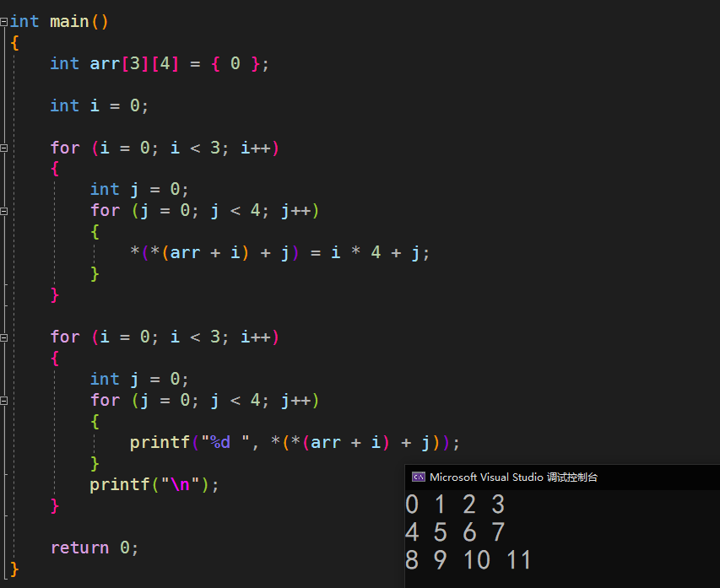Click the closing brace of main function

coord(14,569)
